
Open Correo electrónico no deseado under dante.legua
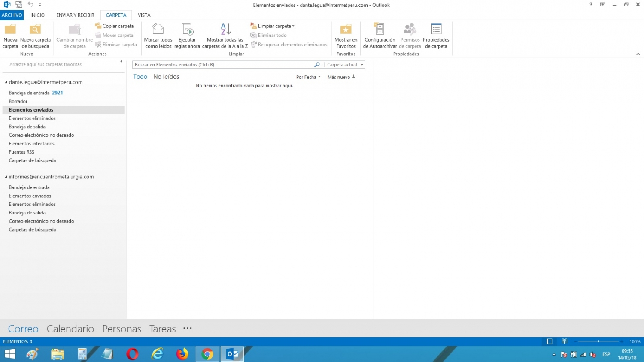tap(41, 135)
